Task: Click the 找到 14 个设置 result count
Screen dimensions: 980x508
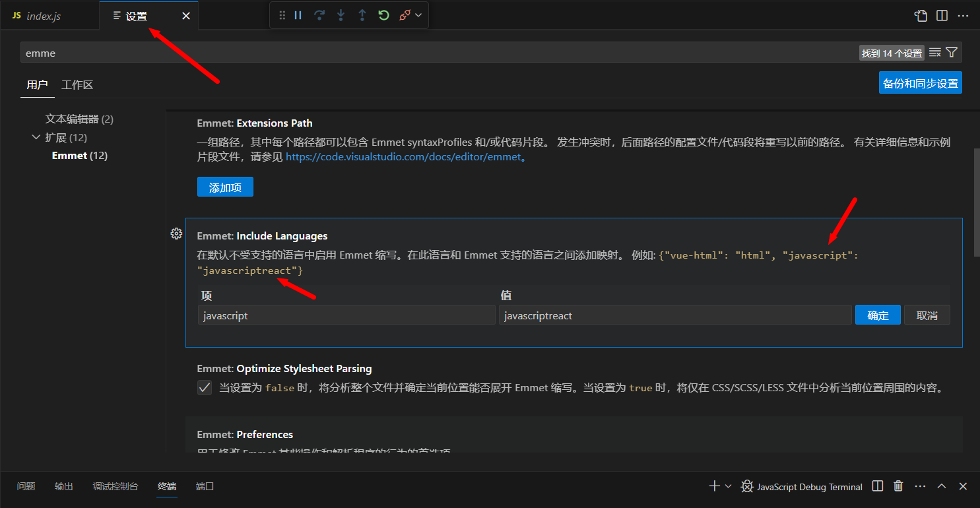Action: click(x=892, y=53)
